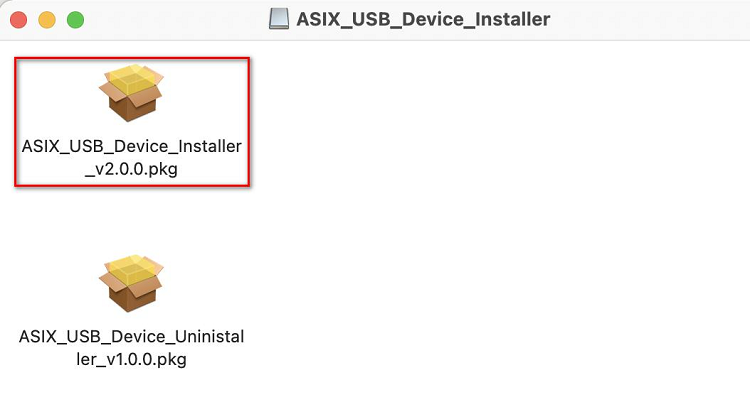Click the "ler_v1.0.0.pkg" line of the uninstaller label
The height and width of the screenshot is (402, 750).
pyautogui.click(x=132, y=358)
